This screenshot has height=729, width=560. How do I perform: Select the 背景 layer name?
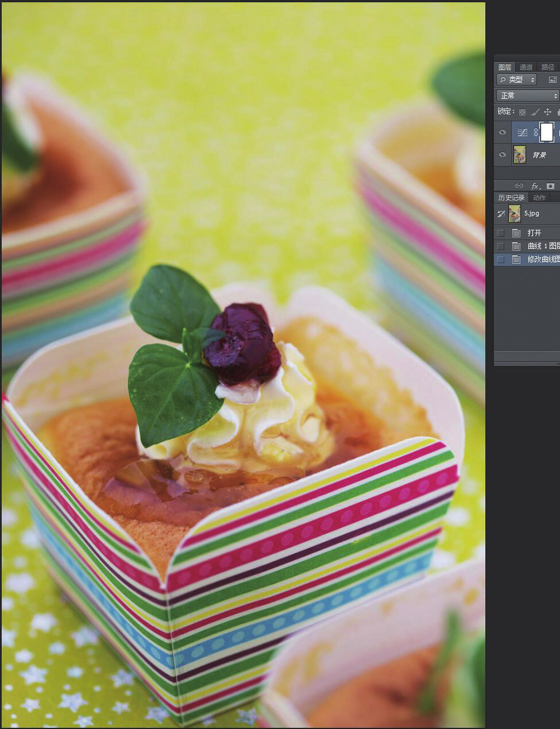[539, 155]
